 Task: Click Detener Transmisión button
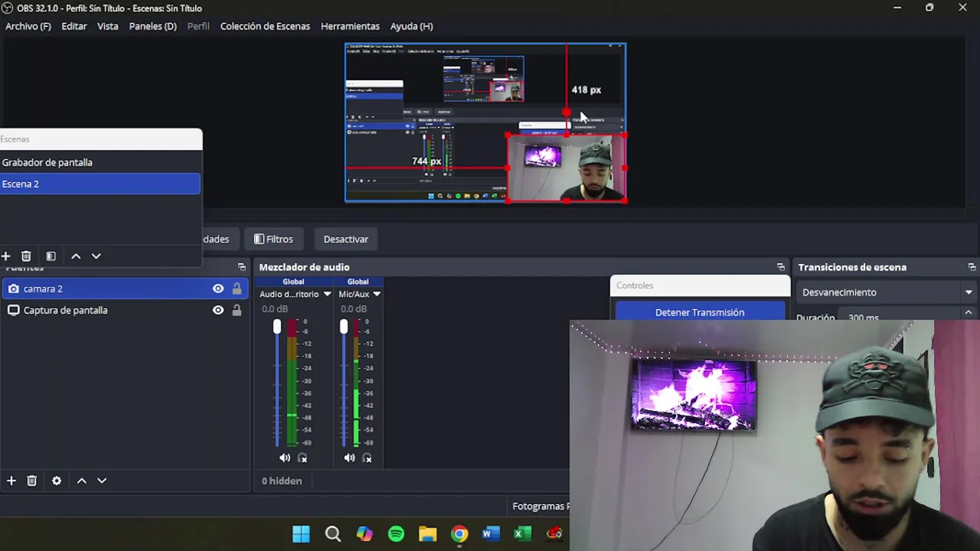click(700, 312)
